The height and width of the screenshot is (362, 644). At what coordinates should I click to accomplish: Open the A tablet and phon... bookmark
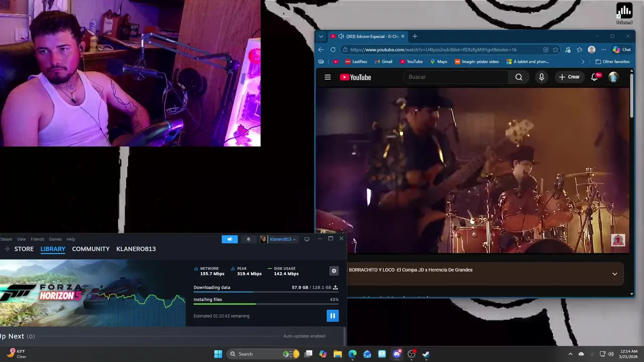click(x=528, y=61)
